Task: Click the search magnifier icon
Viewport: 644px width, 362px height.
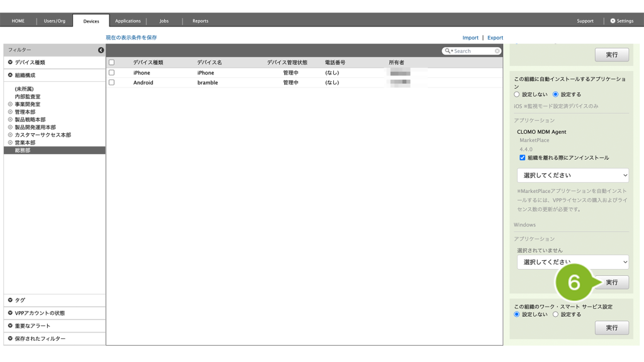Action: click(x=448, y=51)
